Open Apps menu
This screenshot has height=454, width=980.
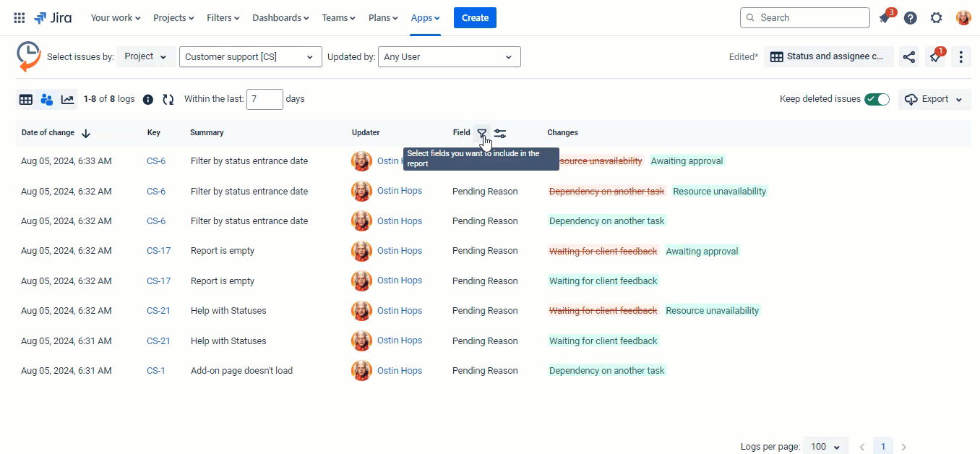point(426,18)
